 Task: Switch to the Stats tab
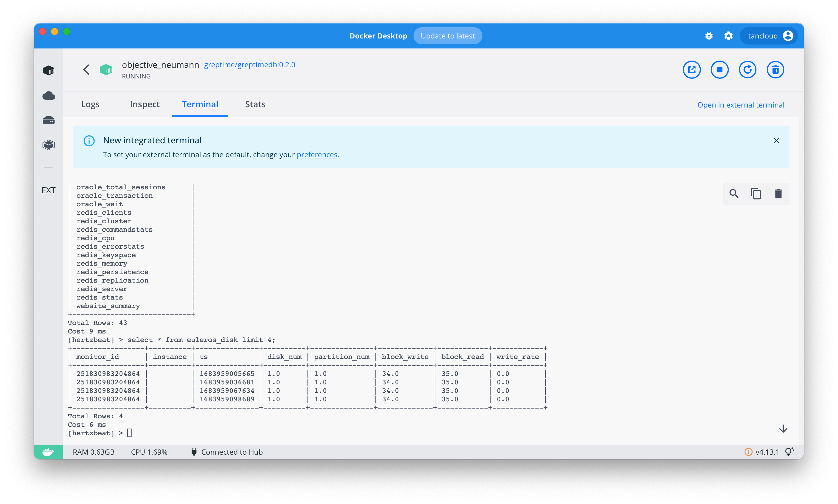pyautogui.click(x=255, y=104)
